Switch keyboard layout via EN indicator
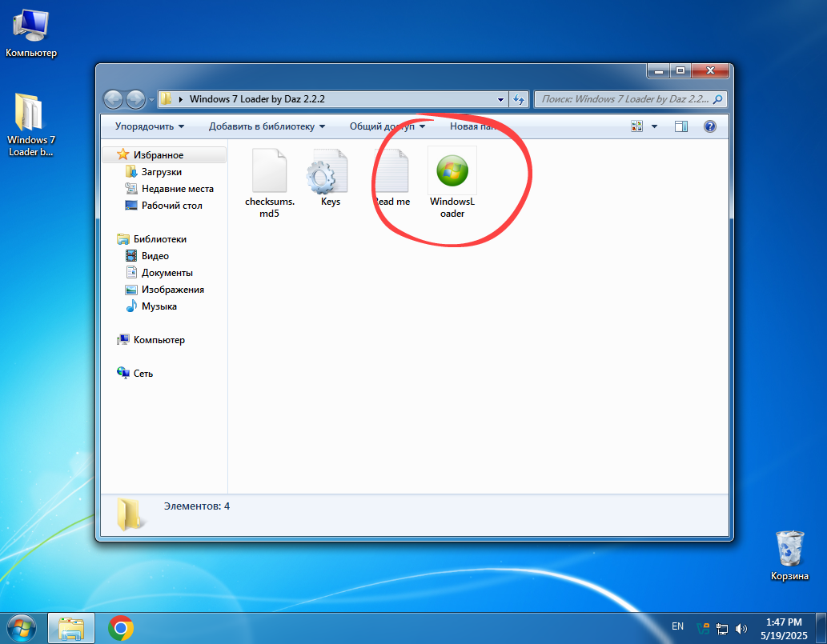 tap(677, 626)
